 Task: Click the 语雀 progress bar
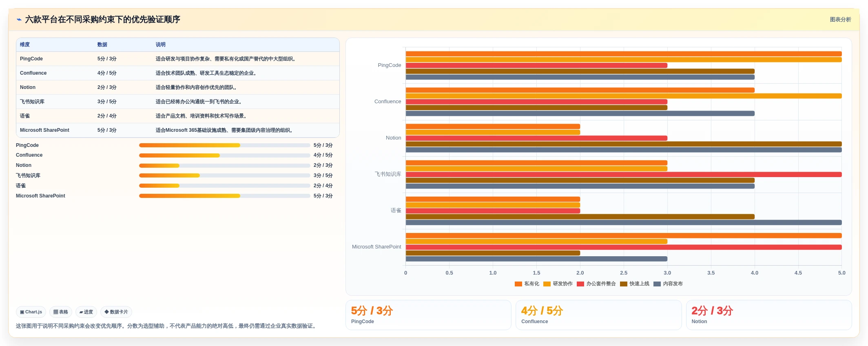pos(224,186)
